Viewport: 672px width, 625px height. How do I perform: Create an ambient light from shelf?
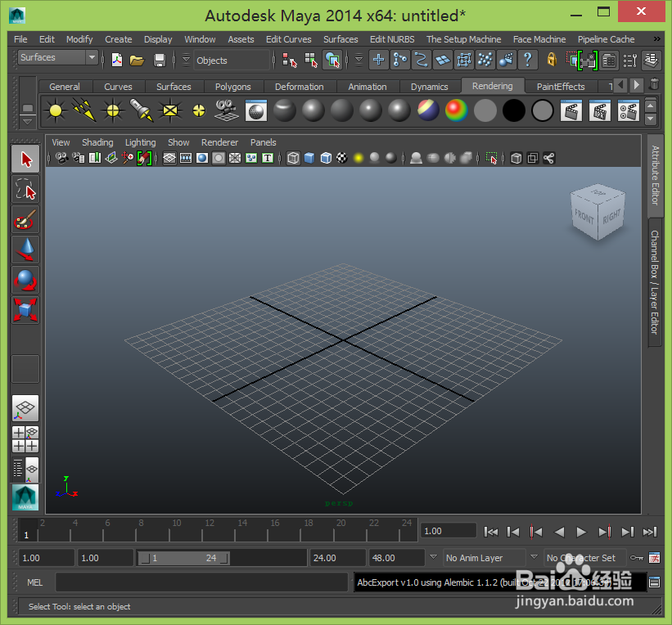point(56,111)
